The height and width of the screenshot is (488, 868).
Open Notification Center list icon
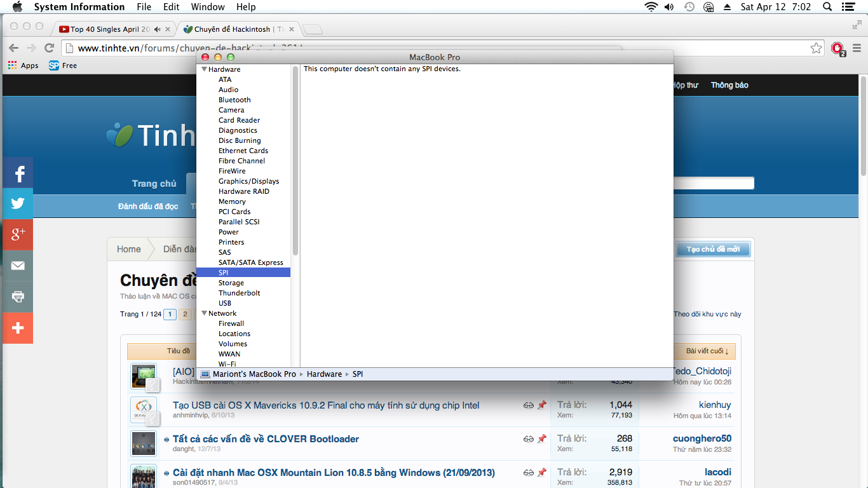tap(847, 7)
